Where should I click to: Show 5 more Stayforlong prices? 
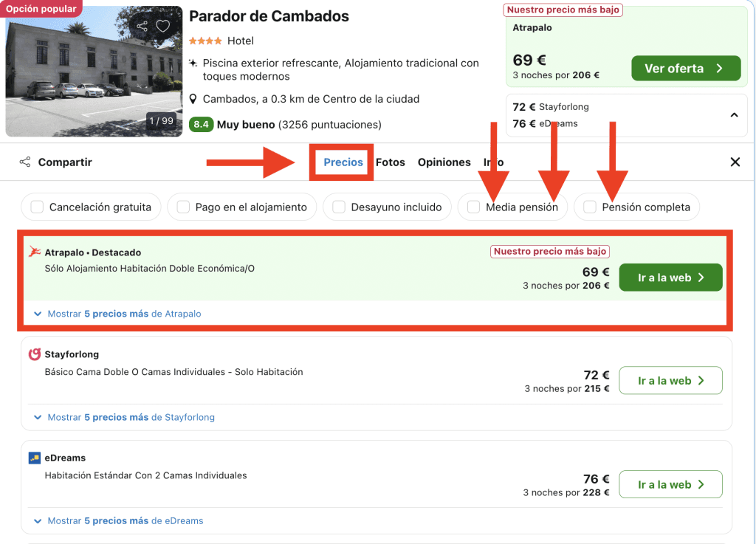[125, 417]
